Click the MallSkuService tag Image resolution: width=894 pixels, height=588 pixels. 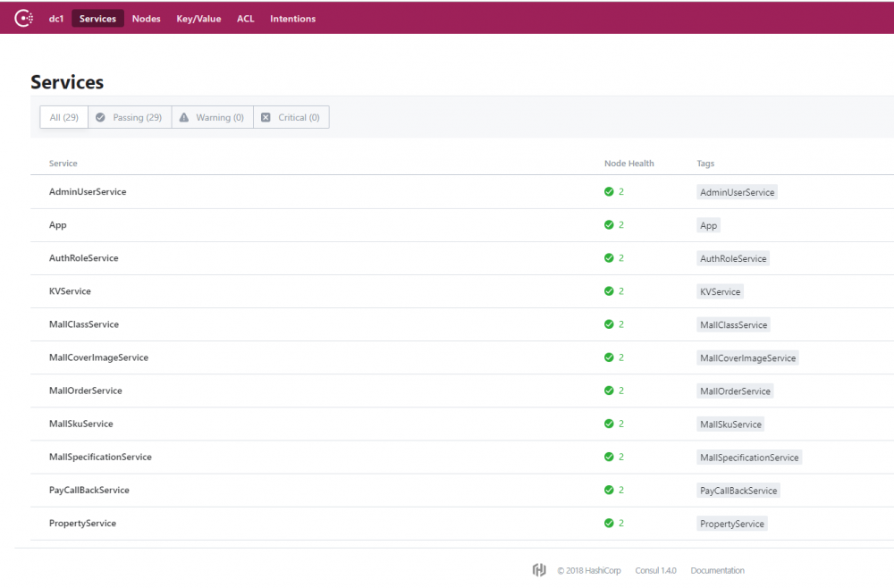(730, 424)
